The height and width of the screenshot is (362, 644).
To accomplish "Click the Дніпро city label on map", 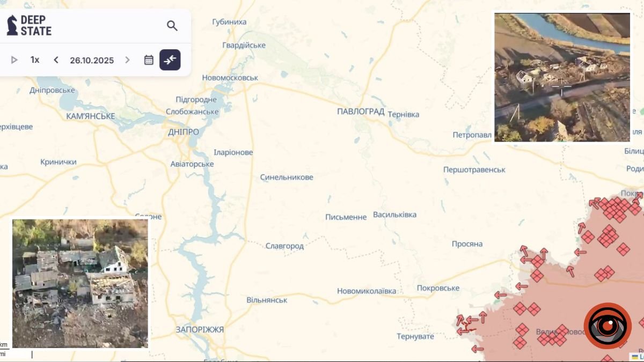I will tap(184, 132).
